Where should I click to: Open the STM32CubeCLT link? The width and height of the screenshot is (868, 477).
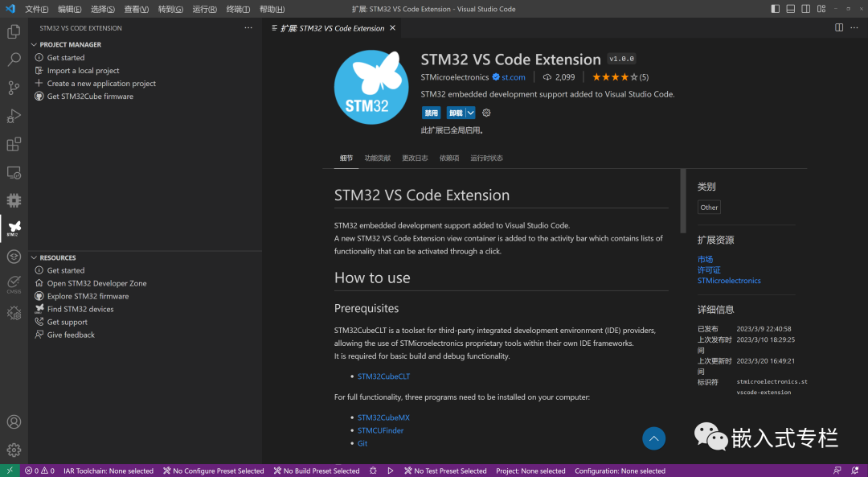383,376
